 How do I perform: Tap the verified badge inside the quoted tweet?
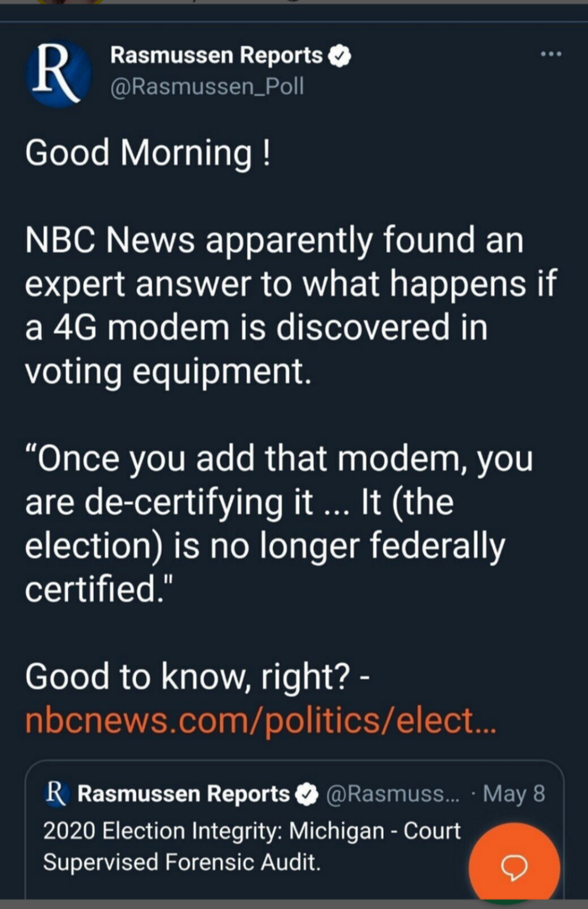pyautogui.click(x=308, y=794)
